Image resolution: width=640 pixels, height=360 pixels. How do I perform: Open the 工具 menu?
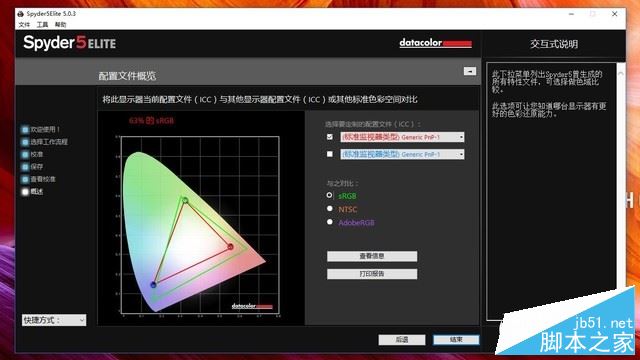(x=42, y=25)
